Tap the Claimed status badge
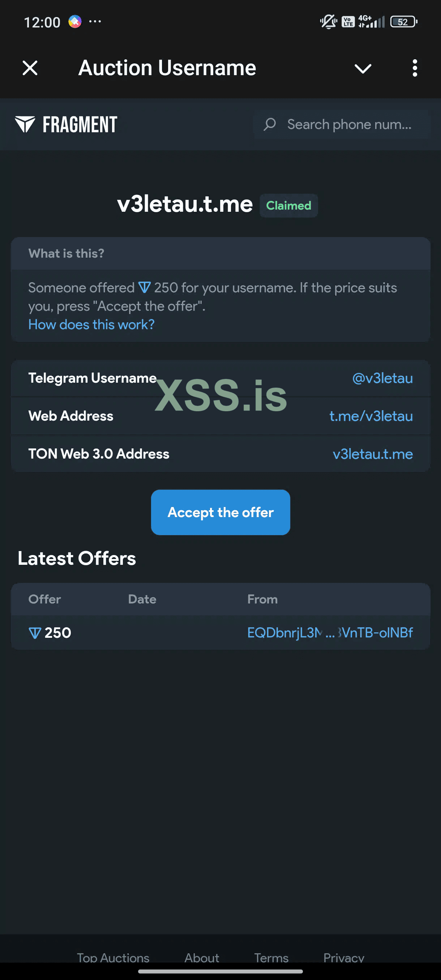 pyautogui.click(x=288, y=206)
